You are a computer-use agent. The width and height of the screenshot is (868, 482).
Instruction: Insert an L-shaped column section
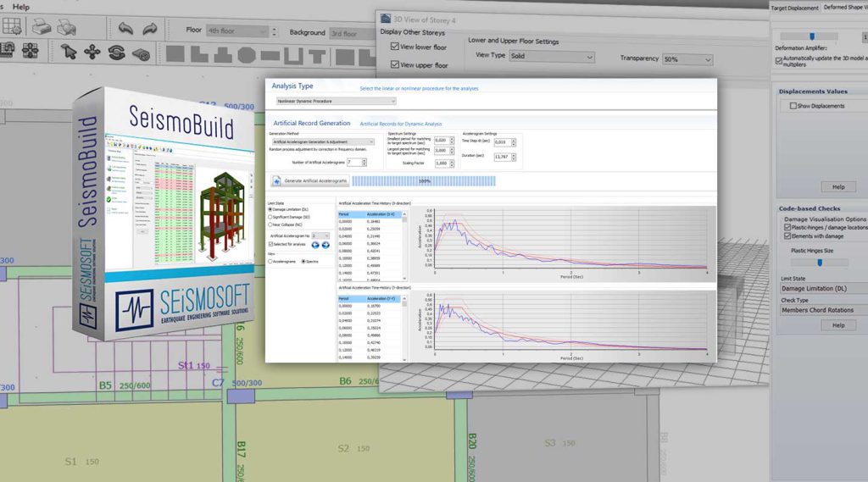pos(198,54)
